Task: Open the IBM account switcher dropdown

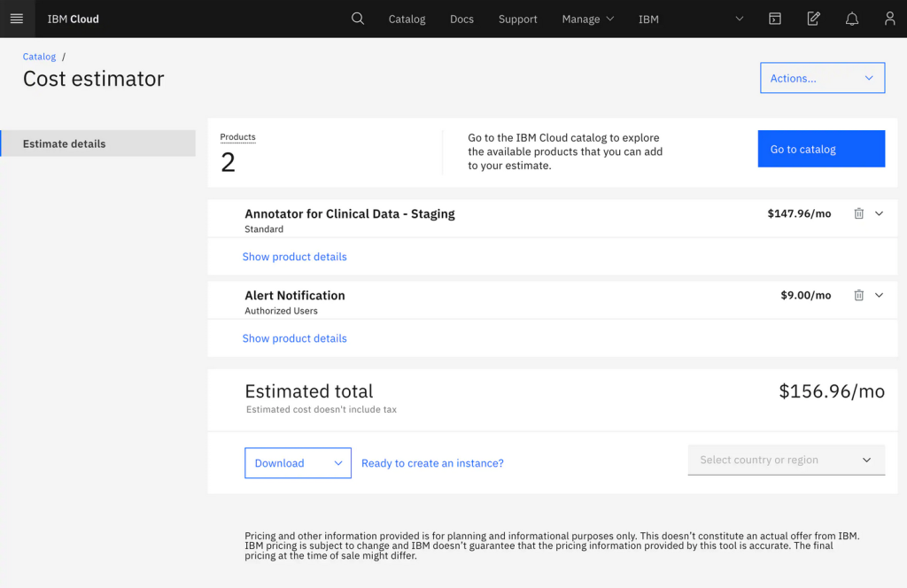Action: click(x=691, y=19)
